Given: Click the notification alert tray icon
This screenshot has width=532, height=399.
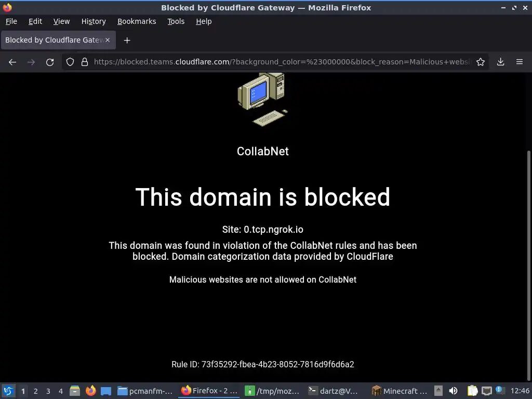Looking at the screenshot, I should coord(500,390).
